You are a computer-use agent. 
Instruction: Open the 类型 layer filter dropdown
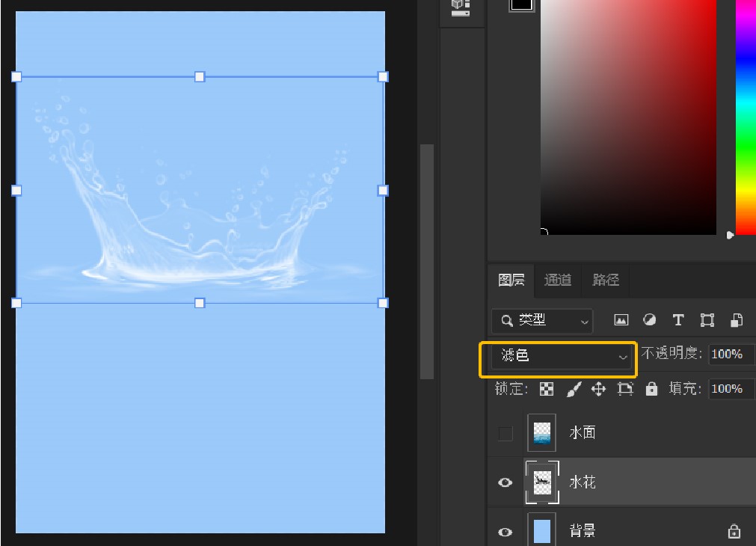[542, 320]
